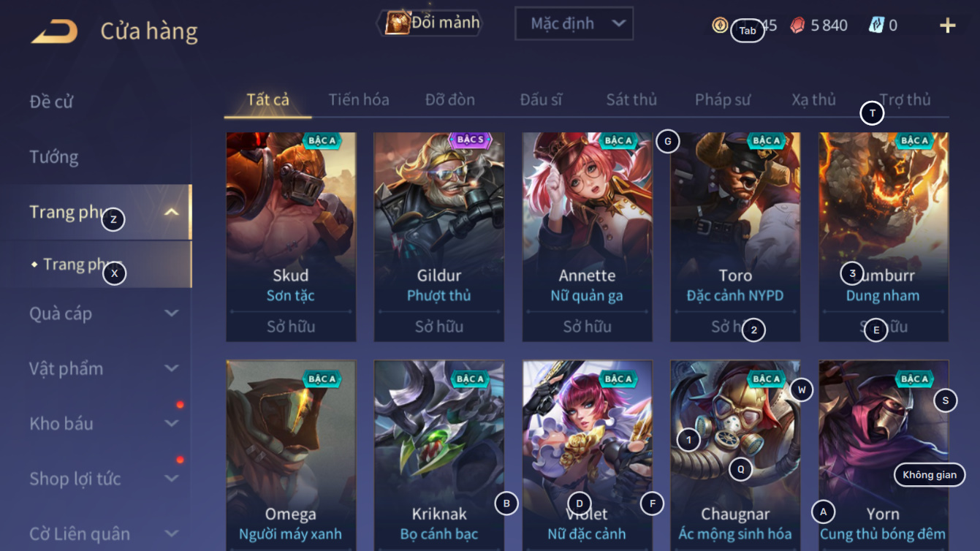The image size is (980, 551).
Task: Tap the plus icon to add currency
Action: [947, 26]
